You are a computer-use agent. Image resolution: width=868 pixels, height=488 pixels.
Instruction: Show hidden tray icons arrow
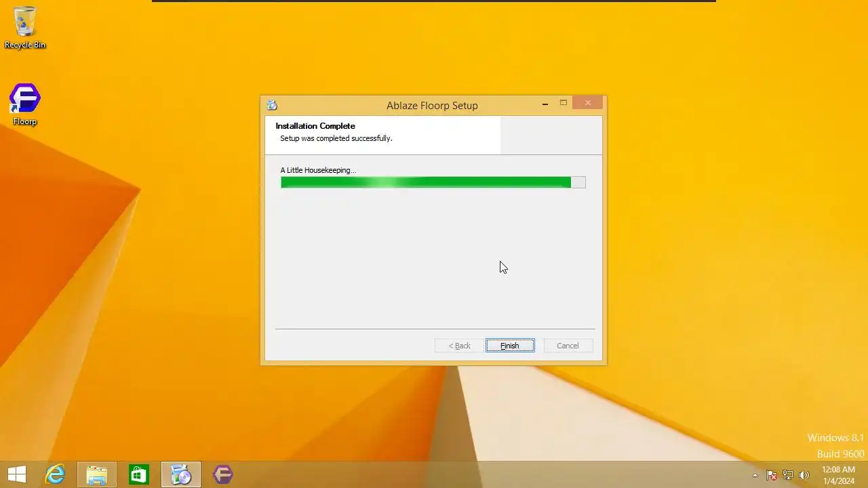[x=755, y=475]
